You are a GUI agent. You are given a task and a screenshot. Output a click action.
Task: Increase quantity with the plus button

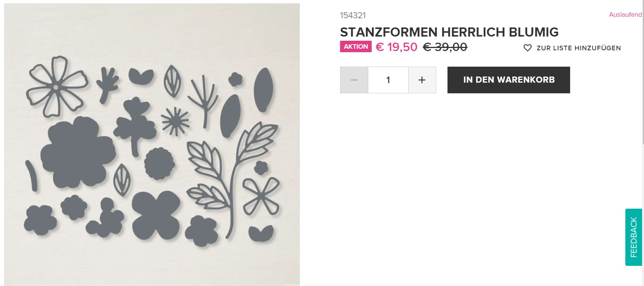[422, 80]
